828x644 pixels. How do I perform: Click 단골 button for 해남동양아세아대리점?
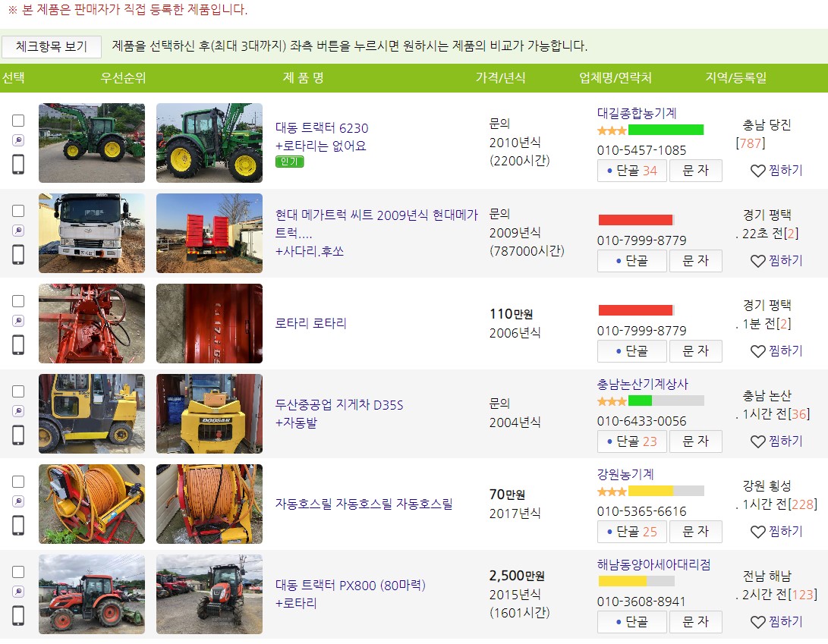tap(632, 622)
